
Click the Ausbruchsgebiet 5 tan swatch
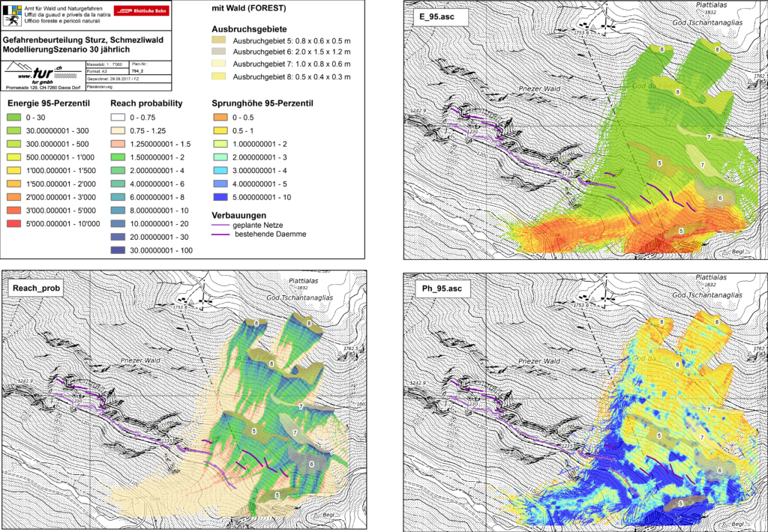(x=218, y=40)
